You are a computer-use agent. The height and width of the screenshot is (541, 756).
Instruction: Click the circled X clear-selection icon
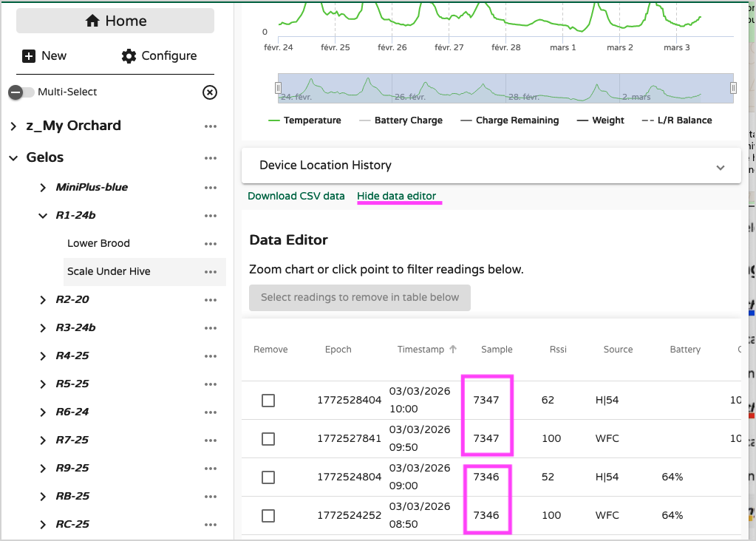(210, 92)
